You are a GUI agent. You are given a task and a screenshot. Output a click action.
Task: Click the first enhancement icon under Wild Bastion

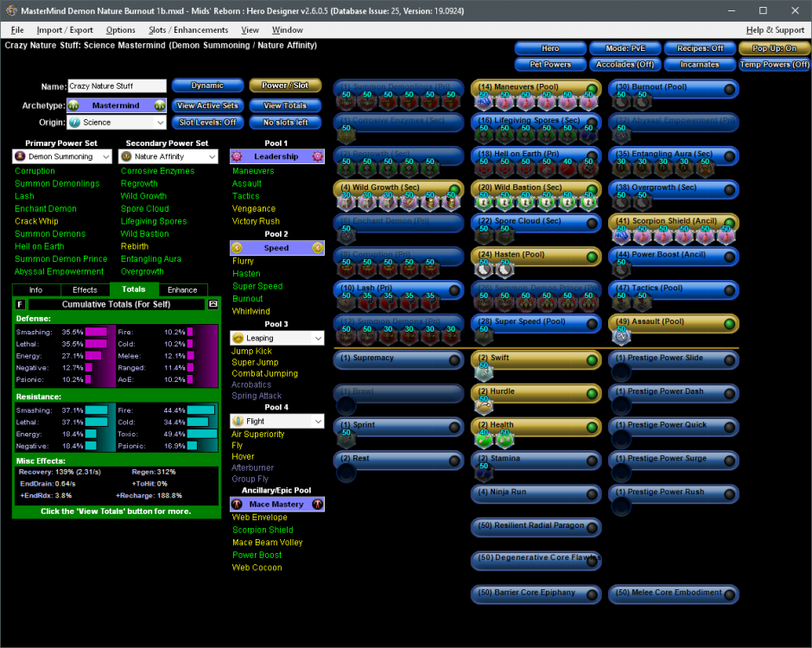click(x=482, y=202)
